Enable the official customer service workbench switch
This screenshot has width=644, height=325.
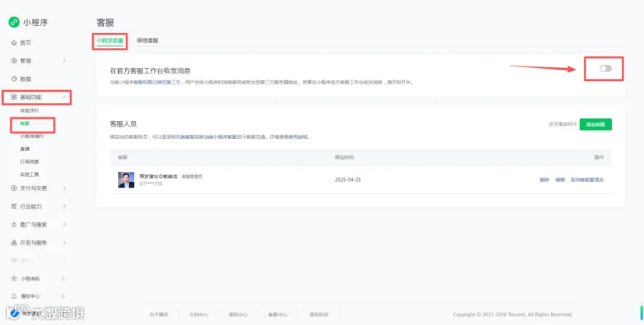(605, 69)
